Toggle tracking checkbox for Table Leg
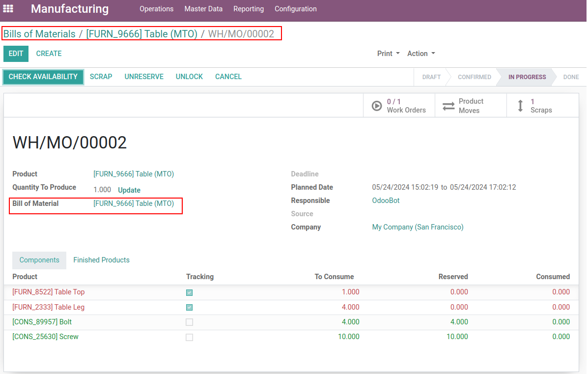The image size is (588, 374). (189, 308)
